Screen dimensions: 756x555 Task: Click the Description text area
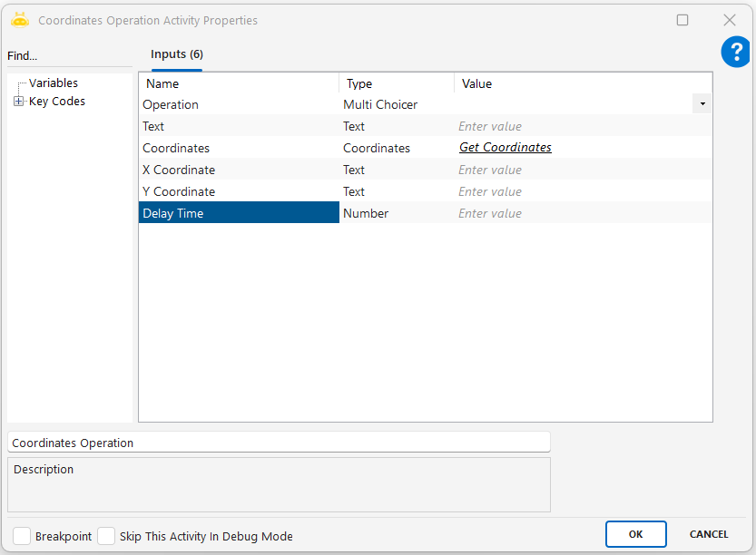pyautogui.click(x=278, y=485)
